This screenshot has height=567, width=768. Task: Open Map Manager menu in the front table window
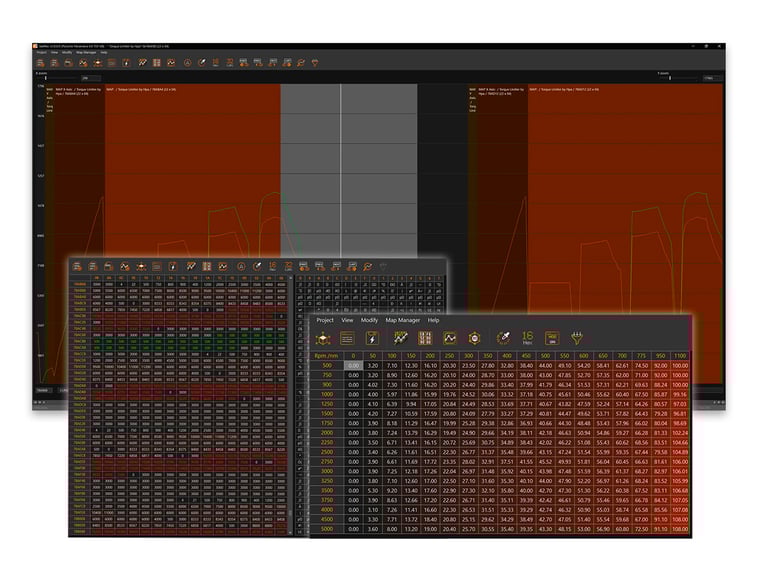pyautogui.click(x=403, y=320)
